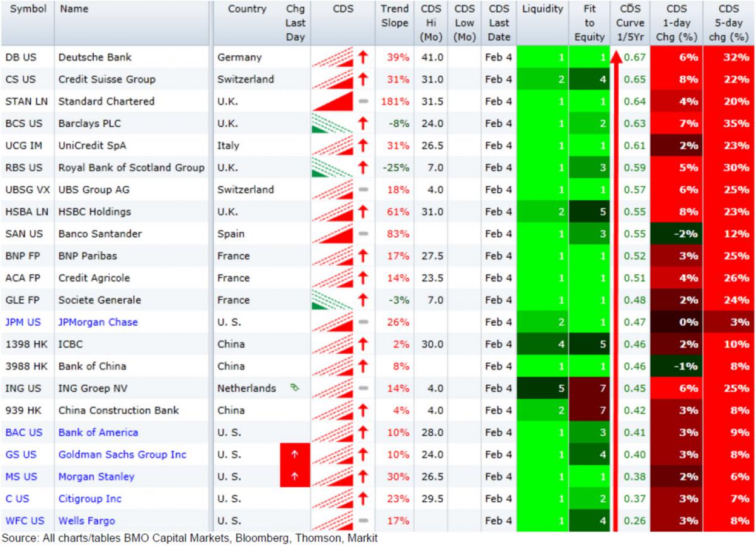Screen dimensions: 756x546
Task: Click the Liquidity column header
Action: (542, 9)
